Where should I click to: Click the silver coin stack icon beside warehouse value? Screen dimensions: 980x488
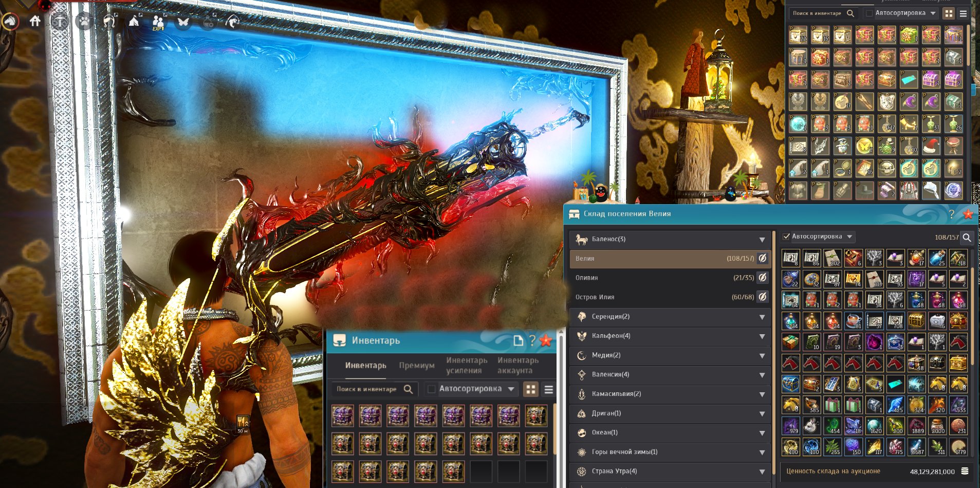965,471
